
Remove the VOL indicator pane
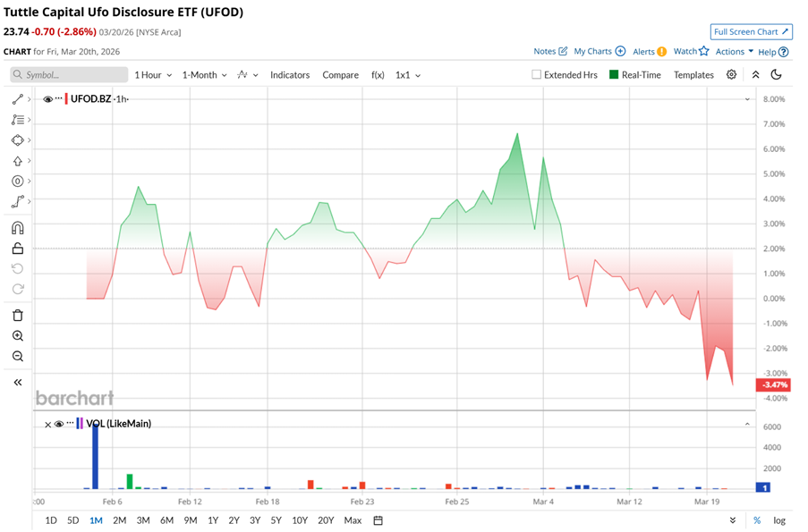47,425
